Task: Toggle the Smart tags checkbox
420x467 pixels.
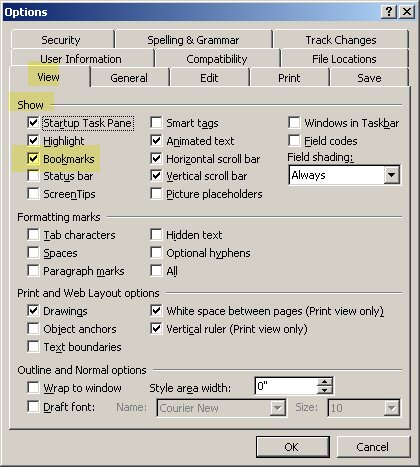Action: [156, 123]
